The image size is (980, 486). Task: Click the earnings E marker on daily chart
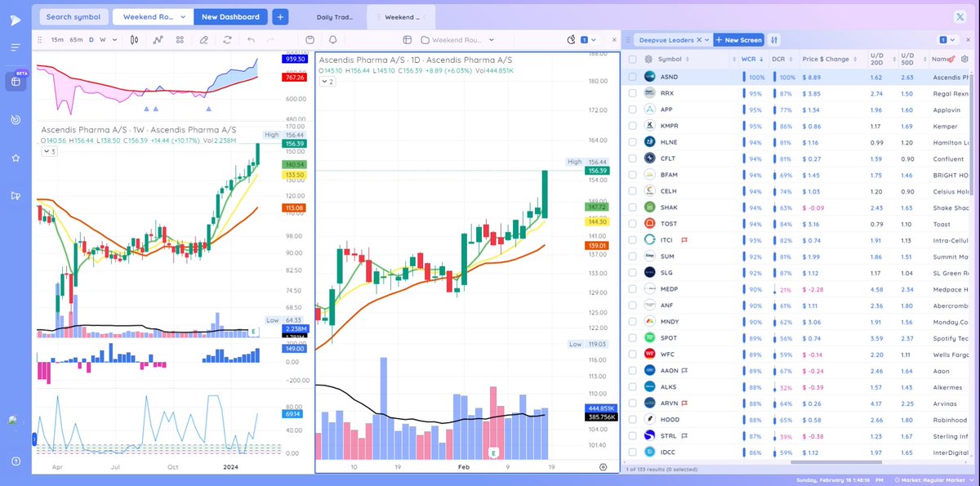click(x=492, y=452)
